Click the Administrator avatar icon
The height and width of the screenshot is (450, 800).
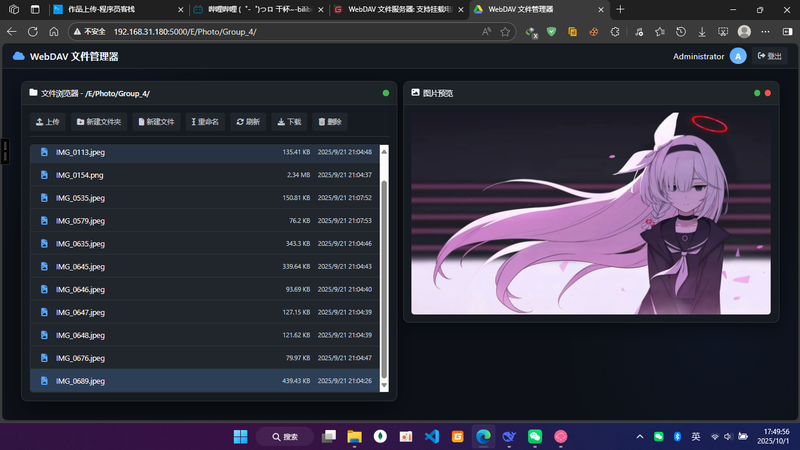[738, 56]
